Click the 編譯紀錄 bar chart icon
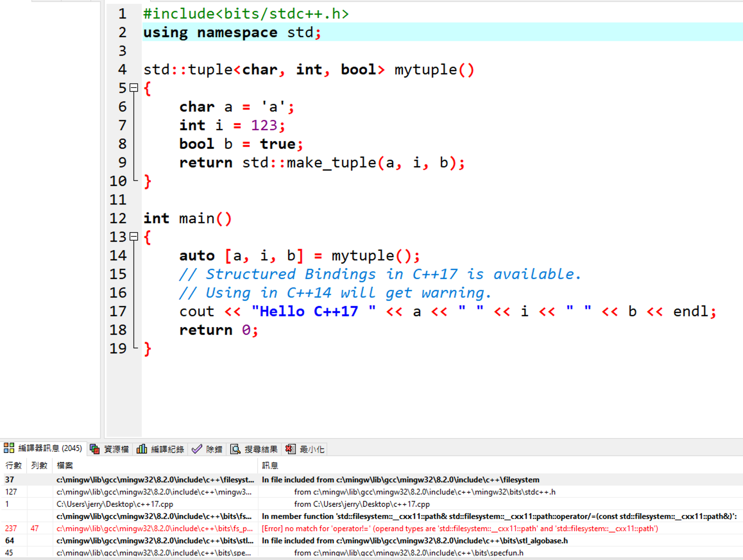This screenshot has height=560, width=743. click(141, 449)
